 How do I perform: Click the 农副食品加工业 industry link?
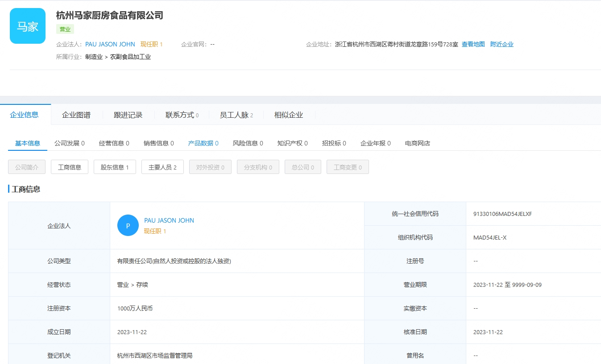(x=130, y=57)
